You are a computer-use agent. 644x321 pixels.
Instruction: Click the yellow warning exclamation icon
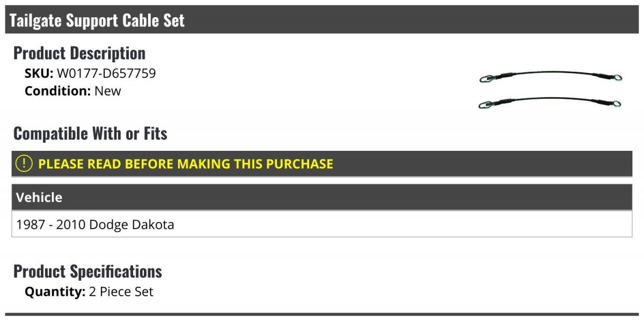[24, 164]
